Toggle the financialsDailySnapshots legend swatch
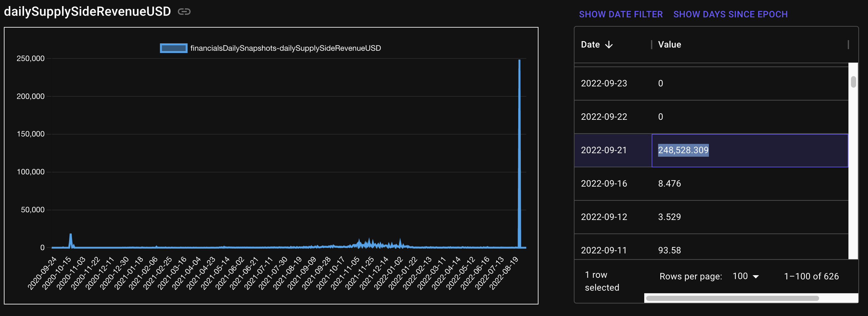The width and height of the screenshot is (868, 316). [x=173, y=48]
